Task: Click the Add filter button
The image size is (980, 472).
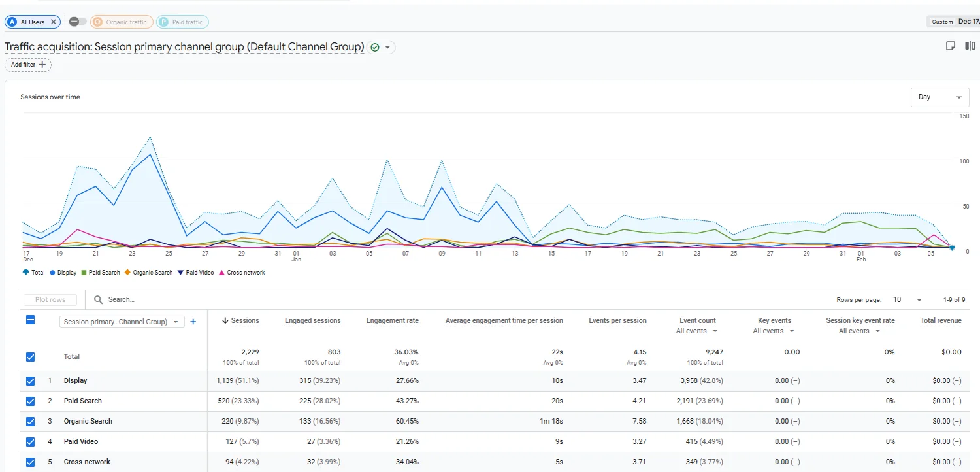Action: point(28,65)
